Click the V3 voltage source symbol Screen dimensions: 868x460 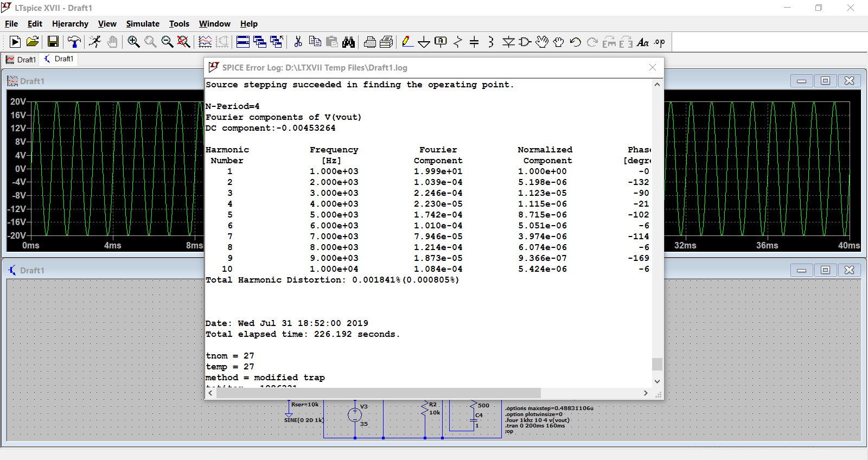(x=355, y=415)
